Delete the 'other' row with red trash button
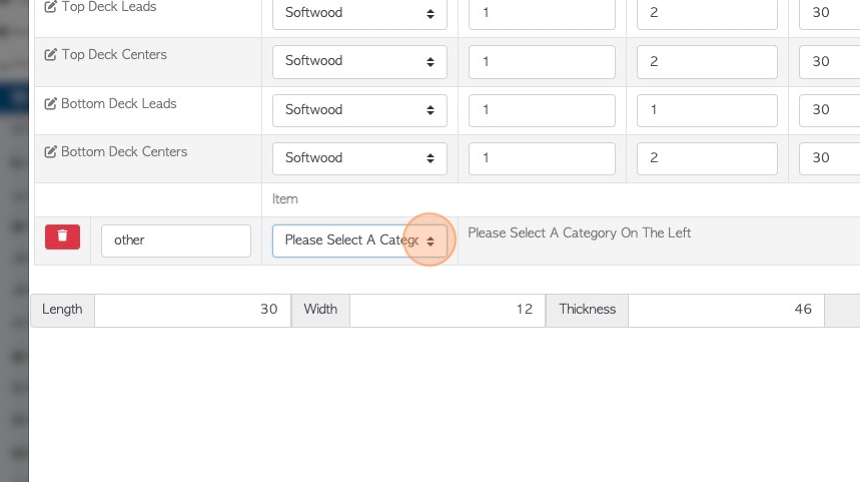The width and height of the screenshot is (860, 482). [63, 237]
